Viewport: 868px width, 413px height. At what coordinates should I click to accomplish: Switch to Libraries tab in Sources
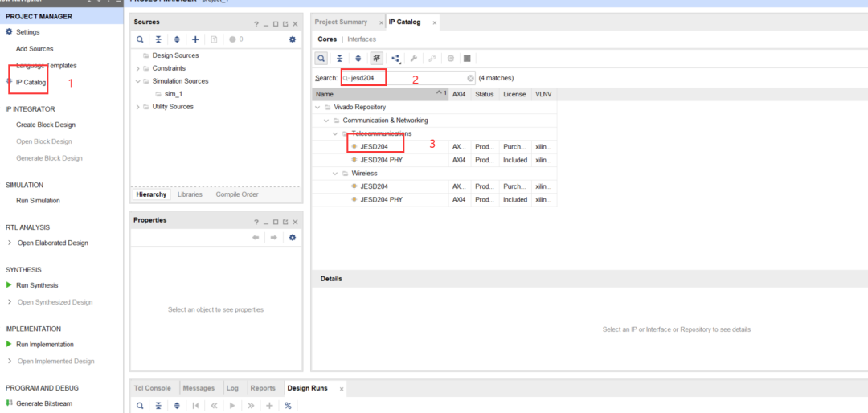190,194
